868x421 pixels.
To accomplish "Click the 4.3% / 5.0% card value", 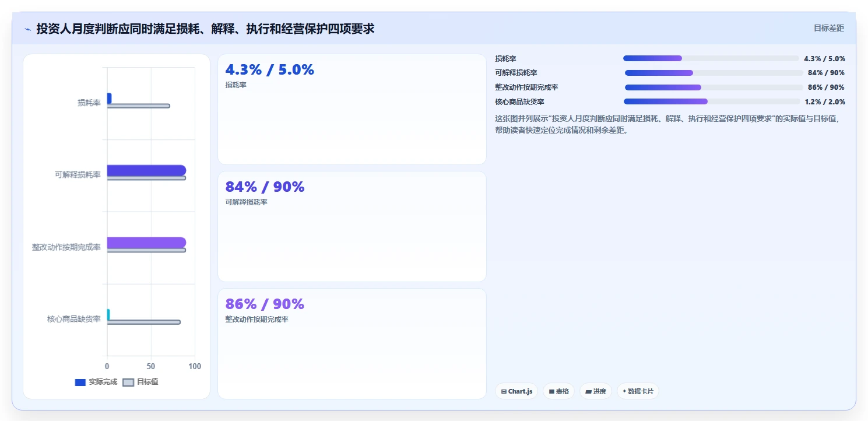I will coord(269,70).
